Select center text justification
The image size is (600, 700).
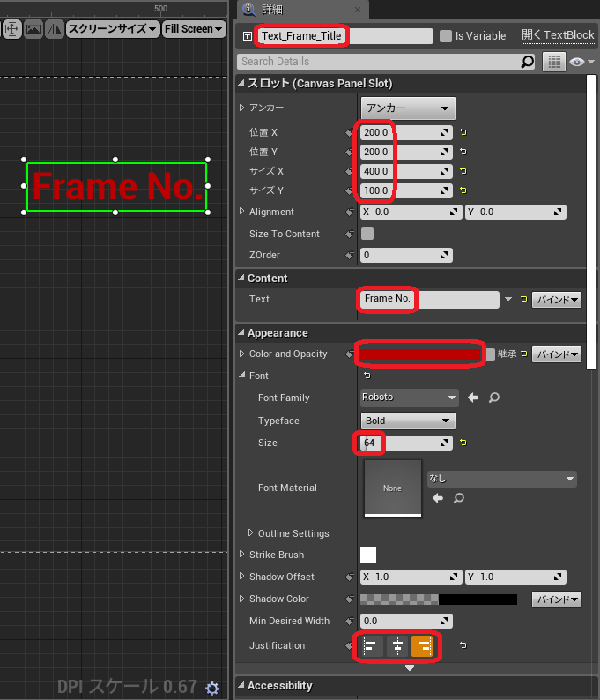click(397, 645)
